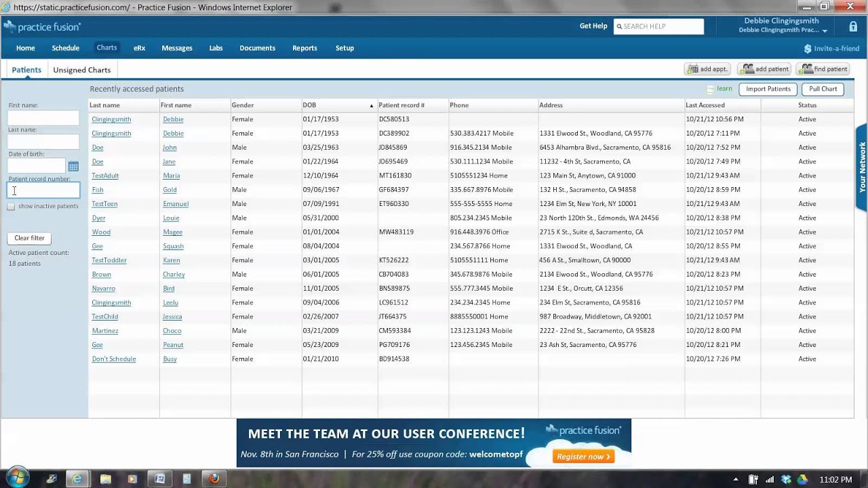The width and height of the screenshot is (868, 488).
Task: Click first name link Peanut
Action: coord(173,345)
